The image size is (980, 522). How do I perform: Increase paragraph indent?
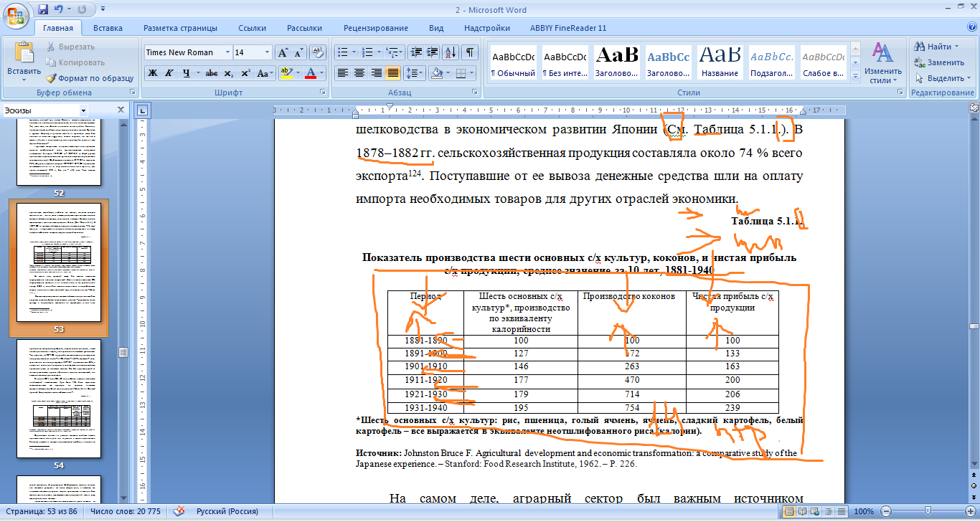pyautogui.click(x=432, y=52)
